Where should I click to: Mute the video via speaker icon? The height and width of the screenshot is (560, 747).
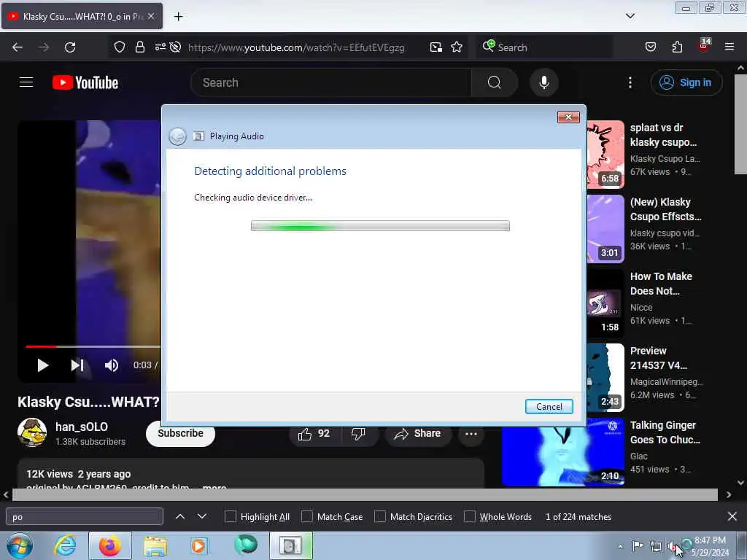pyautogui.click(x=111, y=365)
